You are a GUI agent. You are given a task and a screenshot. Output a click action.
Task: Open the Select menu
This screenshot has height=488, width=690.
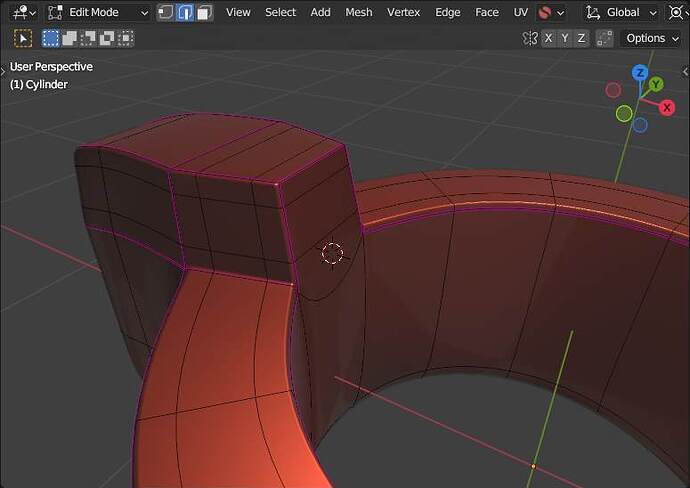[280, 12]
